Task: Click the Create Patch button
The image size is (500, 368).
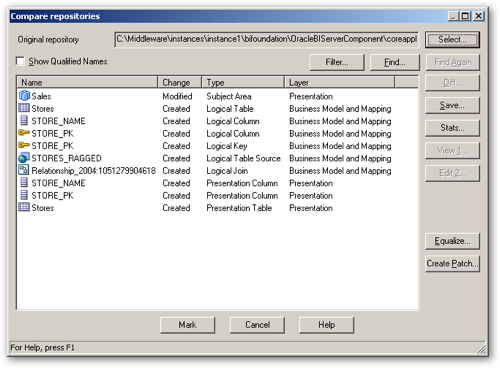Action: (452, 264)
